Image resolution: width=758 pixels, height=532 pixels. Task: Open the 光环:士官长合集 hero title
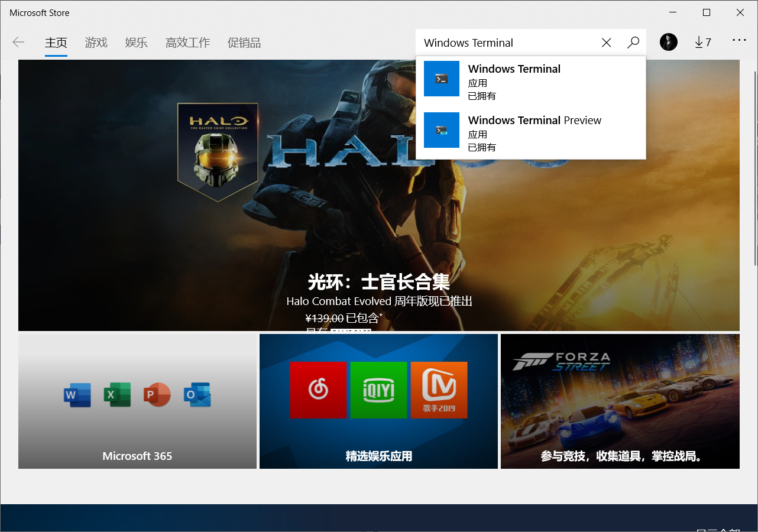coord(379,281)
